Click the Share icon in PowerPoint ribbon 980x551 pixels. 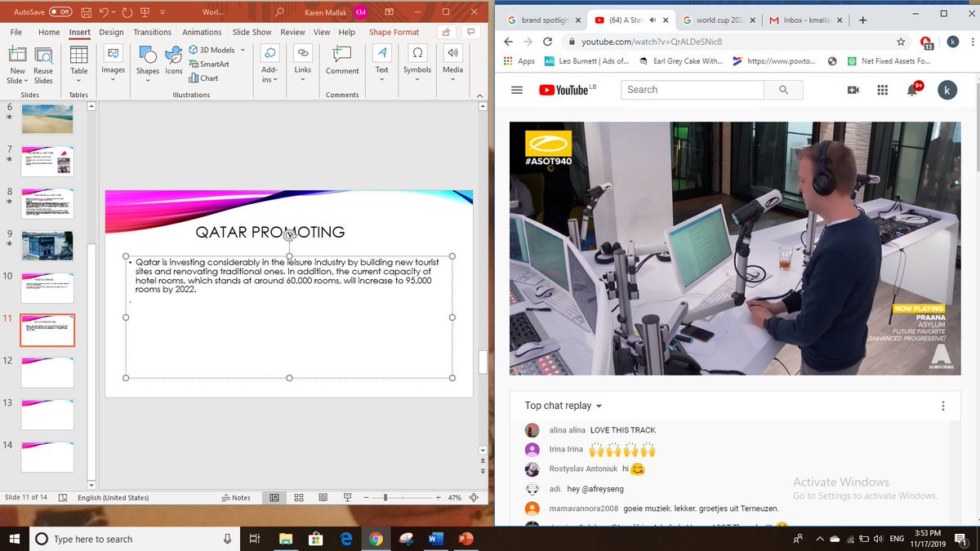[x=446, y=32]
